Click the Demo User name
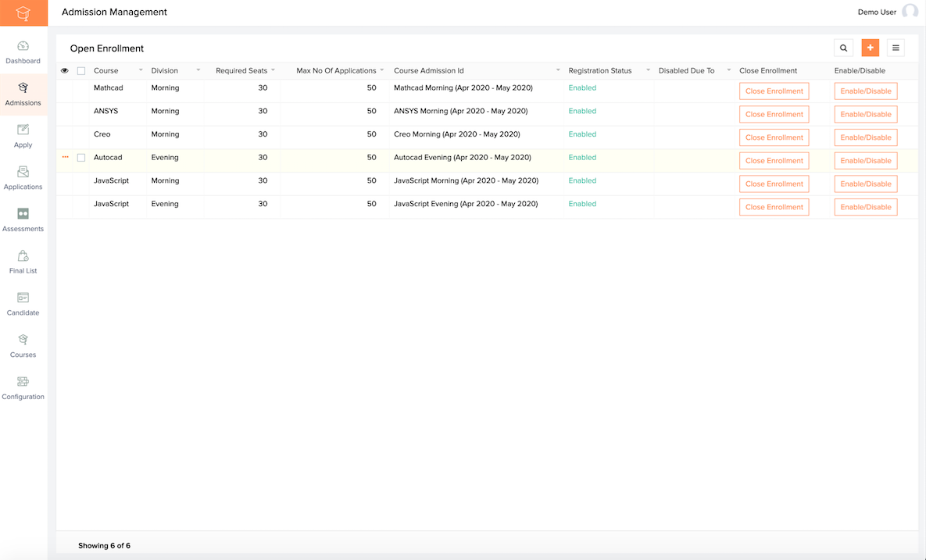Viewport: 926px width, 560px height. point(877,12)
